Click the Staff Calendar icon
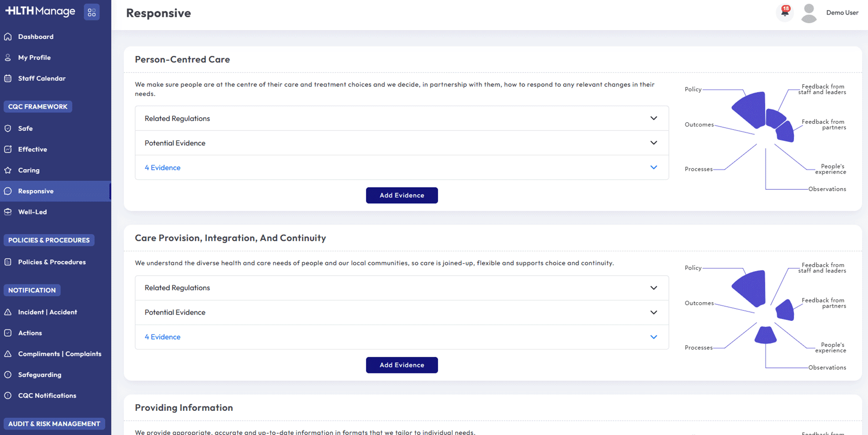868x435 pixels. tap(8, 79)
